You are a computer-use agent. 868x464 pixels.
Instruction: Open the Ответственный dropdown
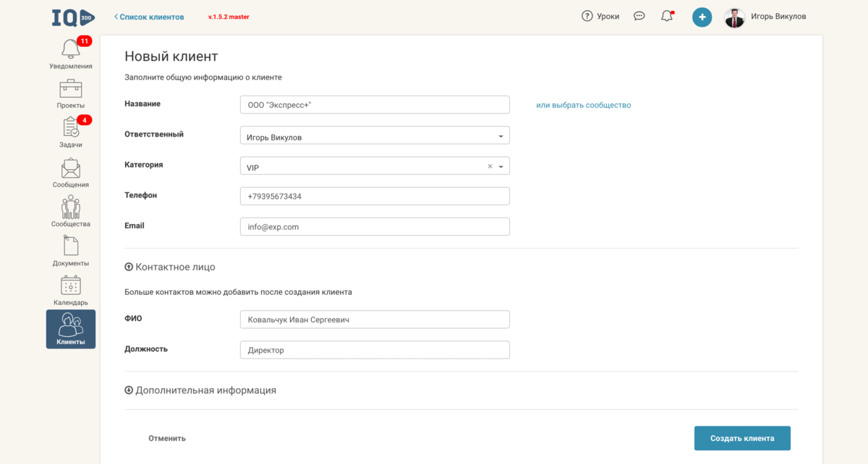click(x=374, y=136)
